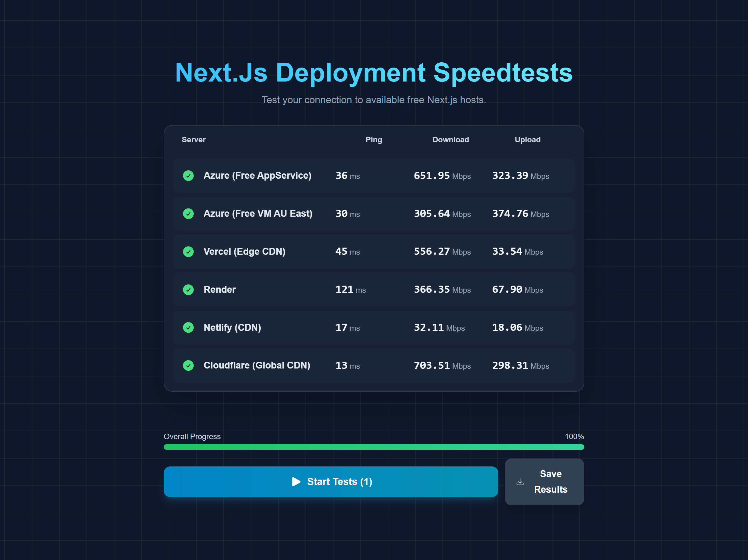Click the Overall Progress label
The height and width of the screenshot is (560, 748).
click(192, 436)
